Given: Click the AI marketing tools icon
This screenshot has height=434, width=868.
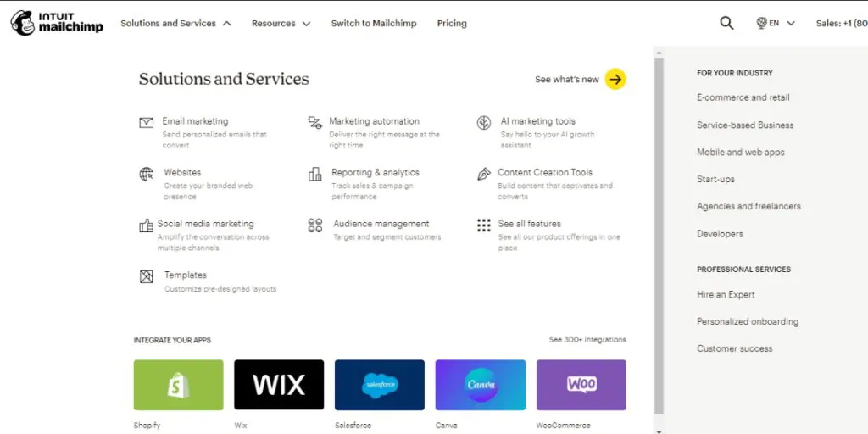Looking at the screenshot, I should coord(484,123).
